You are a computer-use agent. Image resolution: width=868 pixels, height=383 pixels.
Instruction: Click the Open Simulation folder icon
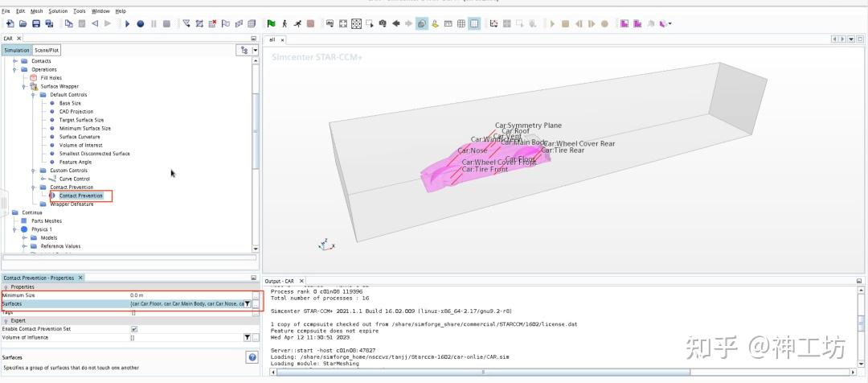[23, 23]
